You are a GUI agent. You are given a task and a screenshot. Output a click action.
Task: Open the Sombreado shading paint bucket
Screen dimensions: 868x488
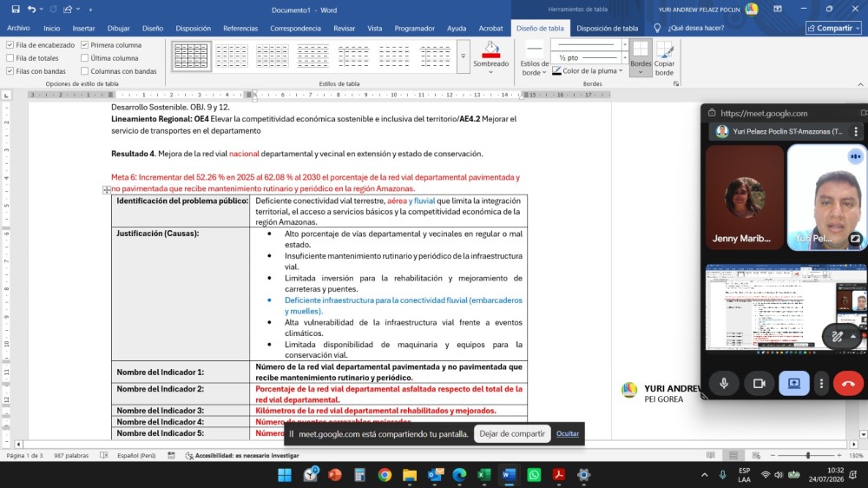pos(490,49)
